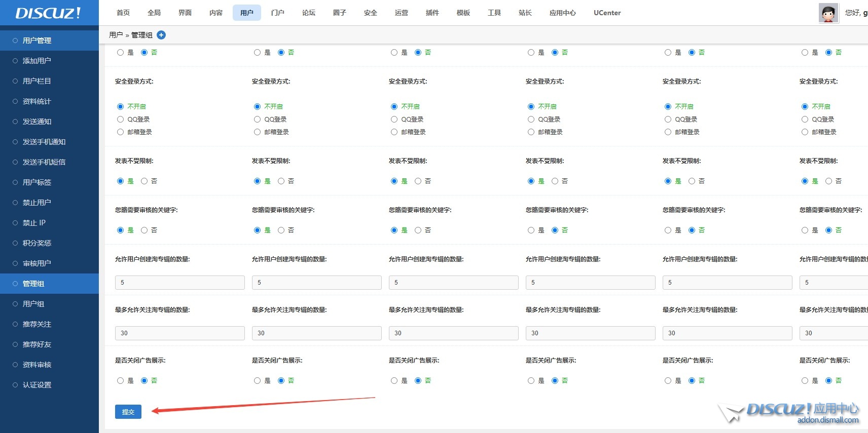Select 邮箱登录 in the second column

(x=258, y=132)
